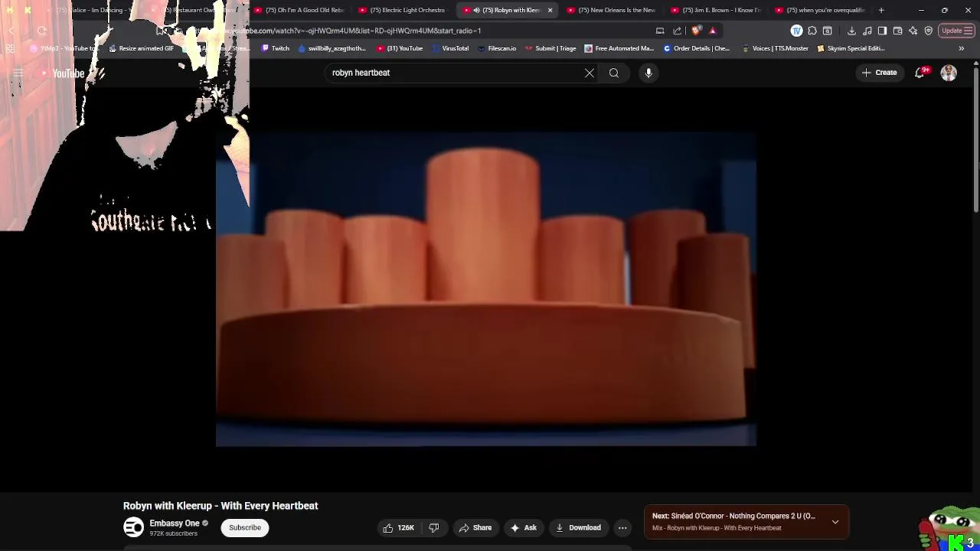Like the video with thumbs up 126K
Screen dimensions: 980x551
[x=399, y=527]
